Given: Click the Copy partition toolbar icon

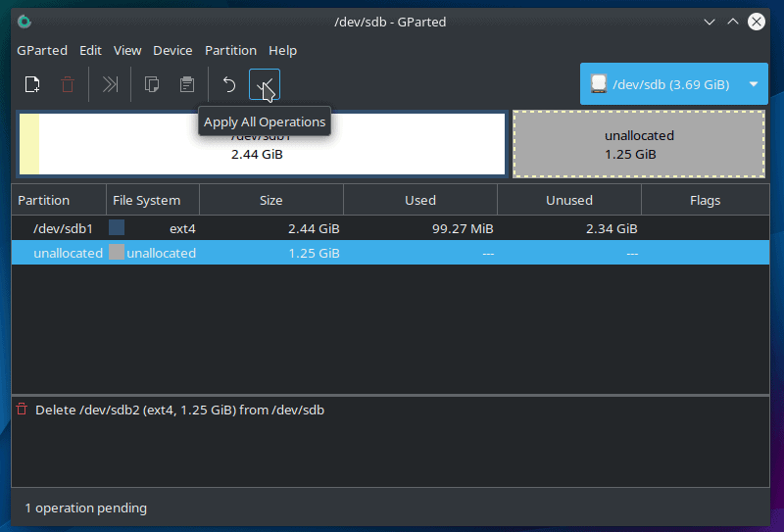Looking at the screenshot, I should coord(152,84).
